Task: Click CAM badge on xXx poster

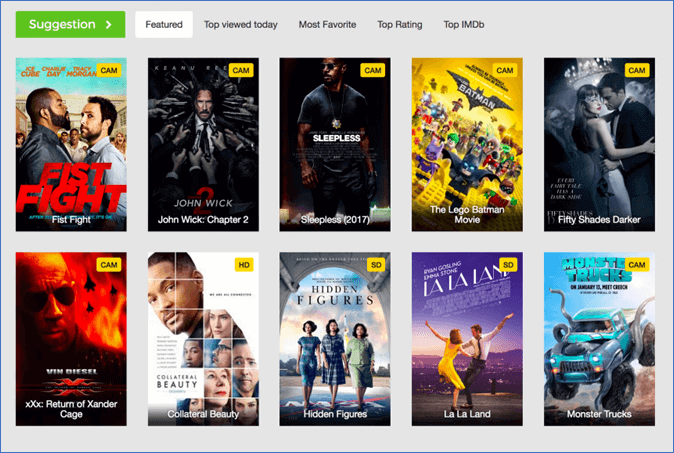Action: (109, 265)
